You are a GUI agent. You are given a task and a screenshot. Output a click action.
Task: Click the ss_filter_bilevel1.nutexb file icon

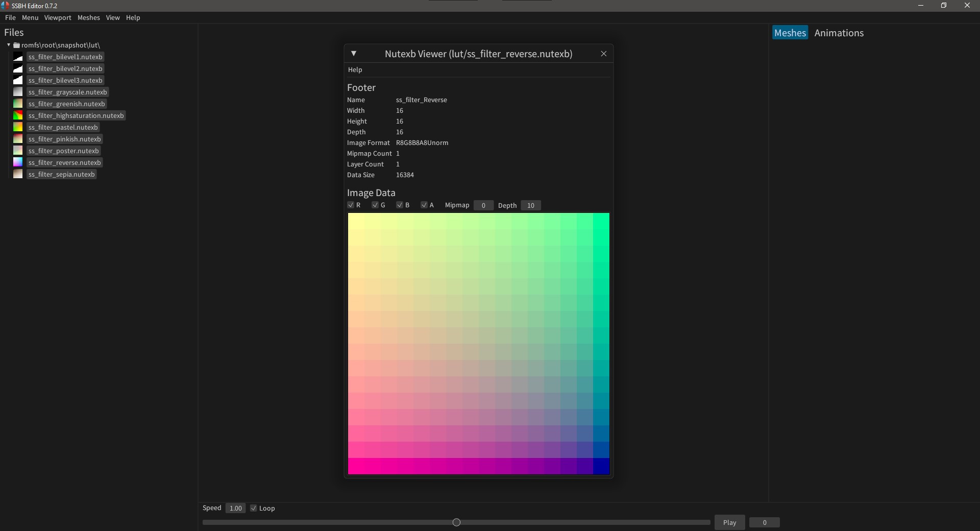pyautogui.click(x=18, y=57)
